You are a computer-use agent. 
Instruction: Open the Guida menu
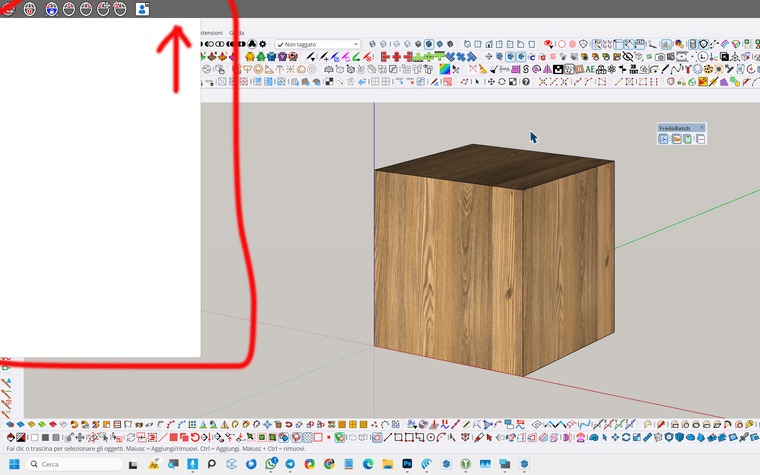(x=237, y=33)
